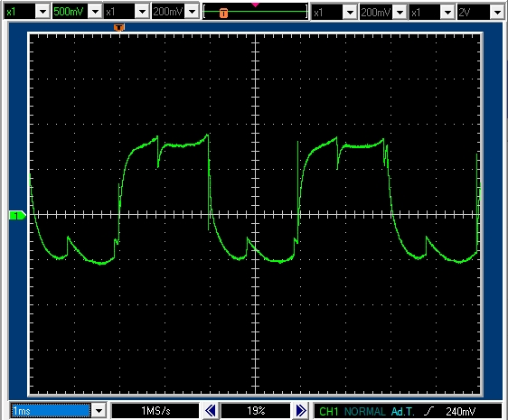Viewport: 508px width, 420px height.
Task: Expand the 500mV voltage scale dropdown
Action: click(95, 12)
